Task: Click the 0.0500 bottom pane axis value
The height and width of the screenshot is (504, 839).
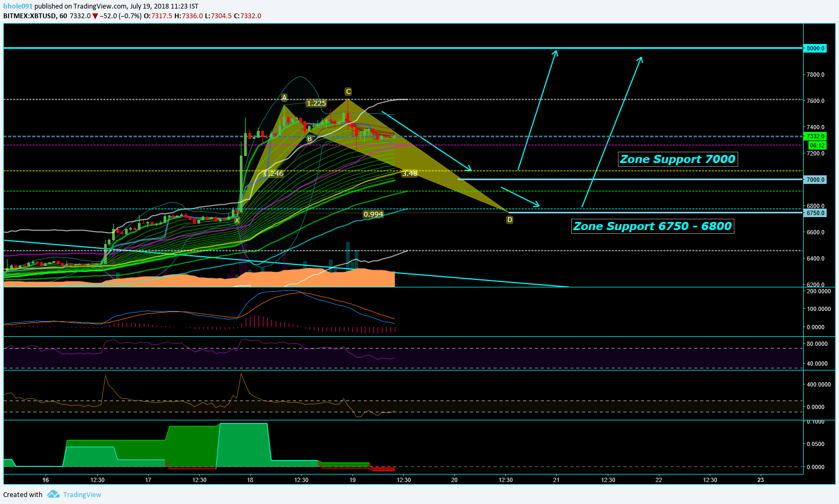Action: pyautogui.click(x=816, y=444)
